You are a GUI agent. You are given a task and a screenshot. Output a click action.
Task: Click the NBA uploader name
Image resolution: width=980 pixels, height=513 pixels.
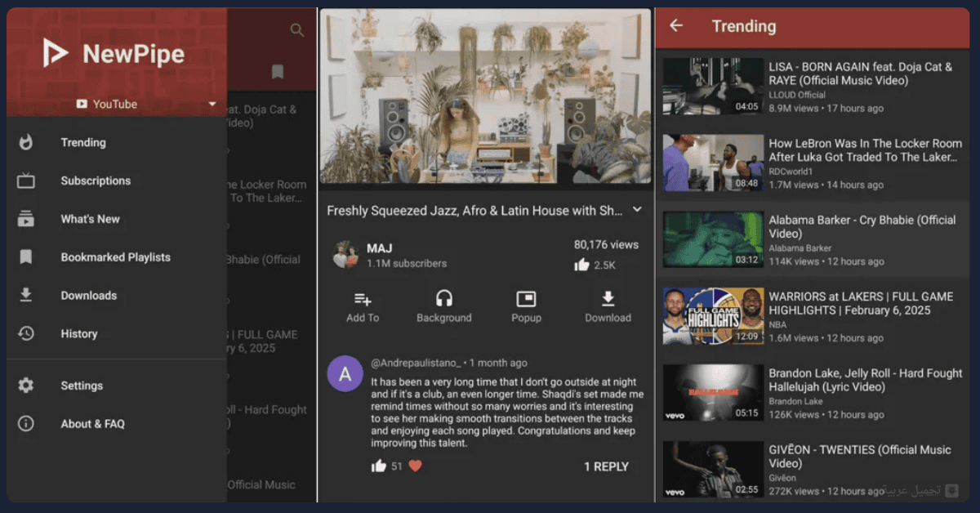(x=777, y=324)
